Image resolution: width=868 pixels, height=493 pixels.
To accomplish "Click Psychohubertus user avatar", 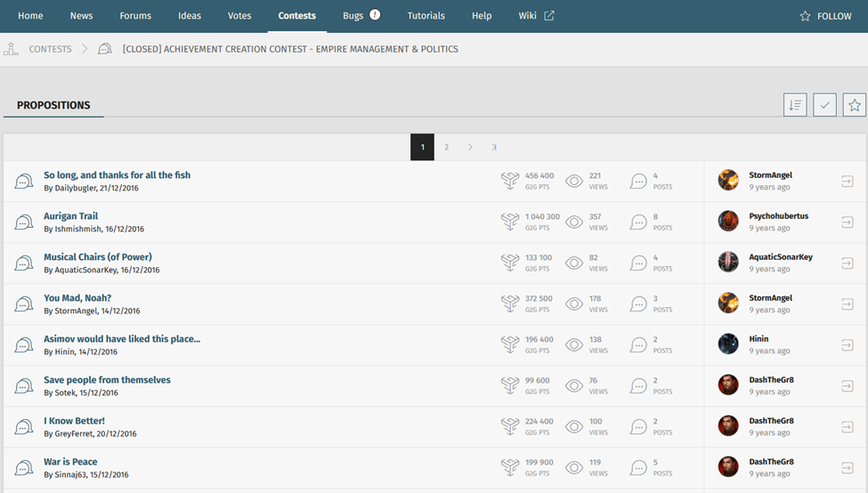I will click(728, 221).
